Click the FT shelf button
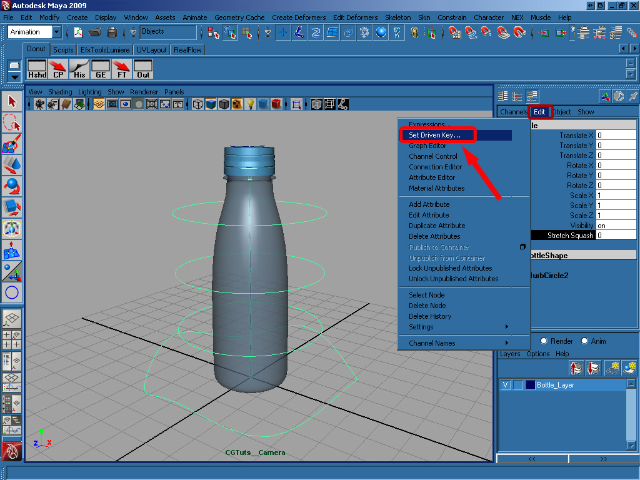 (x=122, y=70)
